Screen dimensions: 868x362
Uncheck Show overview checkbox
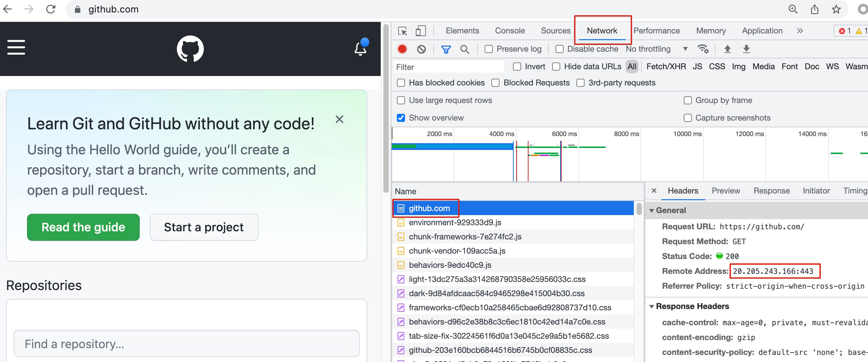(x=401, y=118)
